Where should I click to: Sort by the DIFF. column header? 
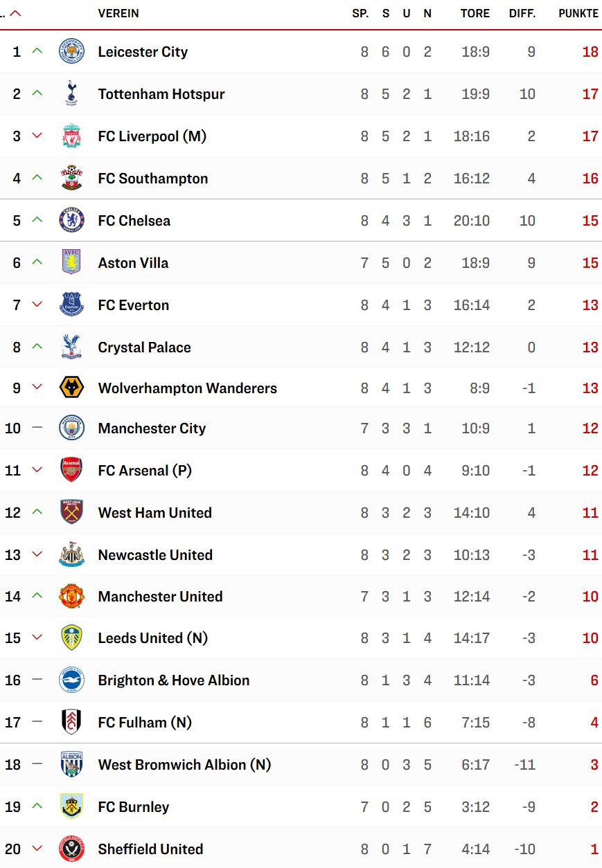click(522, 13)
